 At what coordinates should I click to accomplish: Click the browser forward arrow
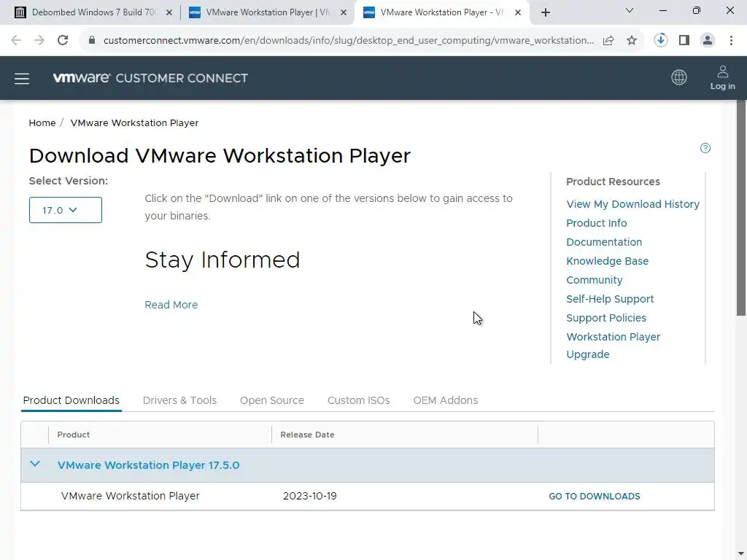pyautogui.click(x=39, y=41)
